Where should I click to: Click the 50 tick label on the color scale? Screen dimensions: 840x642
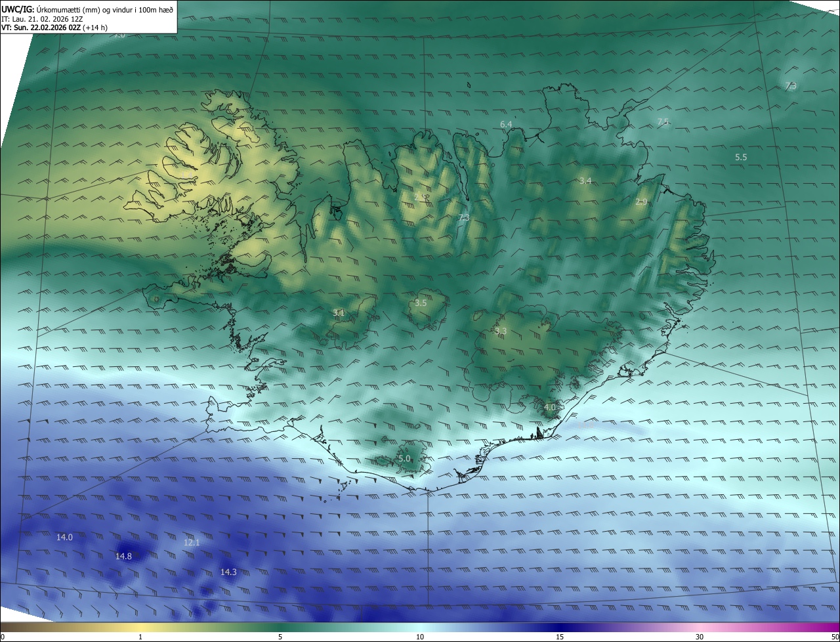point(835,637)
